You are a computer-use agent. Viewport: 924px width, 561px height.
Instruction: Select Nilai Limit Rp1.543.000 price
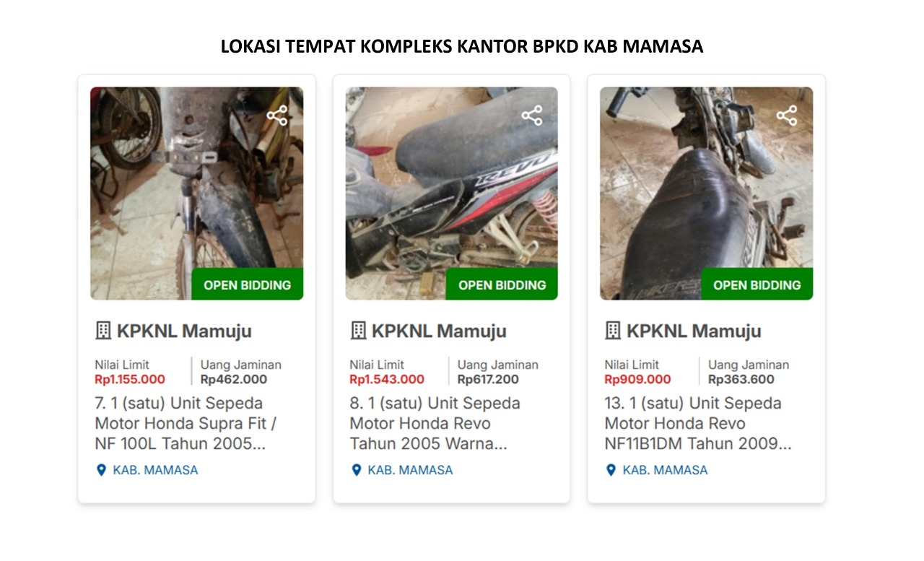pyautogui.click(x=387, y=379)
